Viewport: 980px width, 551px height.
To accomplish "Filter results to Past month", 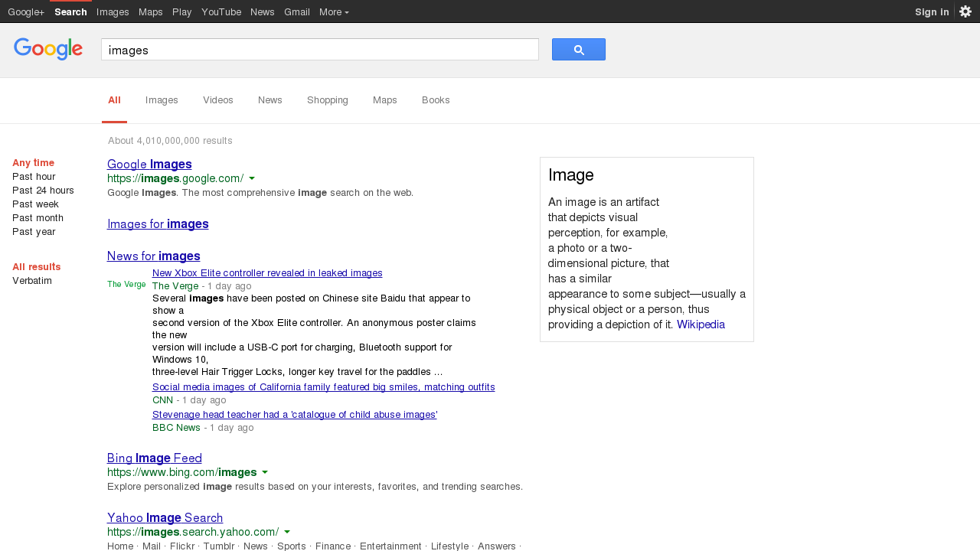I will pos(38,218).
